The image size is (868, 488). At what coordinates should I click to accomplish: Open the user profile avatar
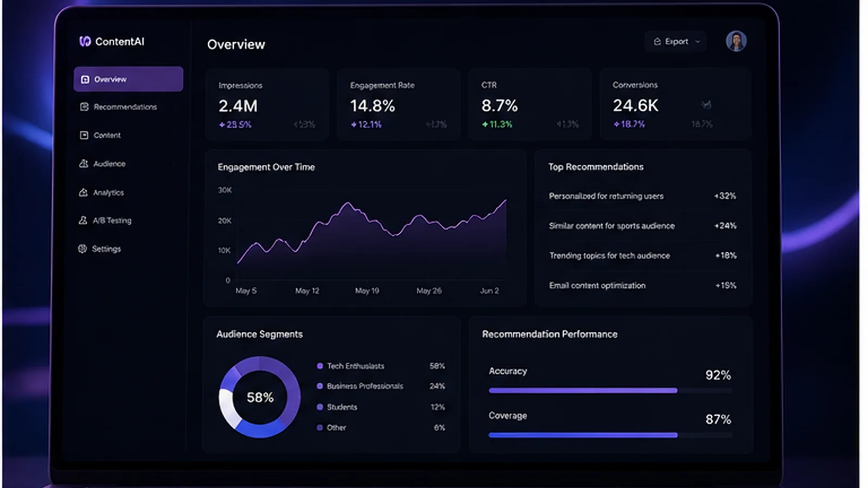point(736,41)
